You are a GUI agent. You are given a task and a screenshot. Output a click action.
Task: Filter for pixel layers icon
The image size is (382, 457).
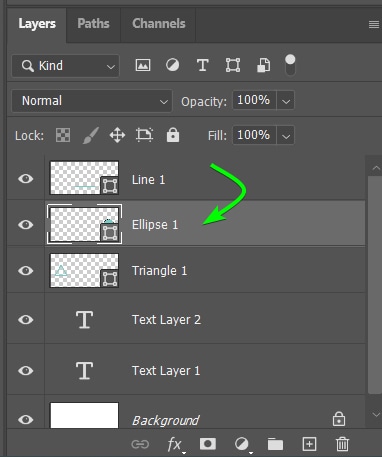[143, 65]
